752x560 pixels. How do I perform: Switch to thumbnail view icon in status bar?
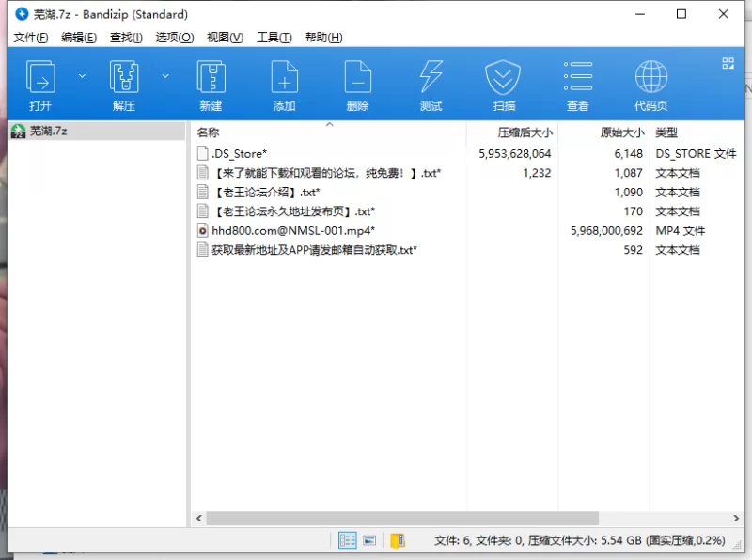369,540
